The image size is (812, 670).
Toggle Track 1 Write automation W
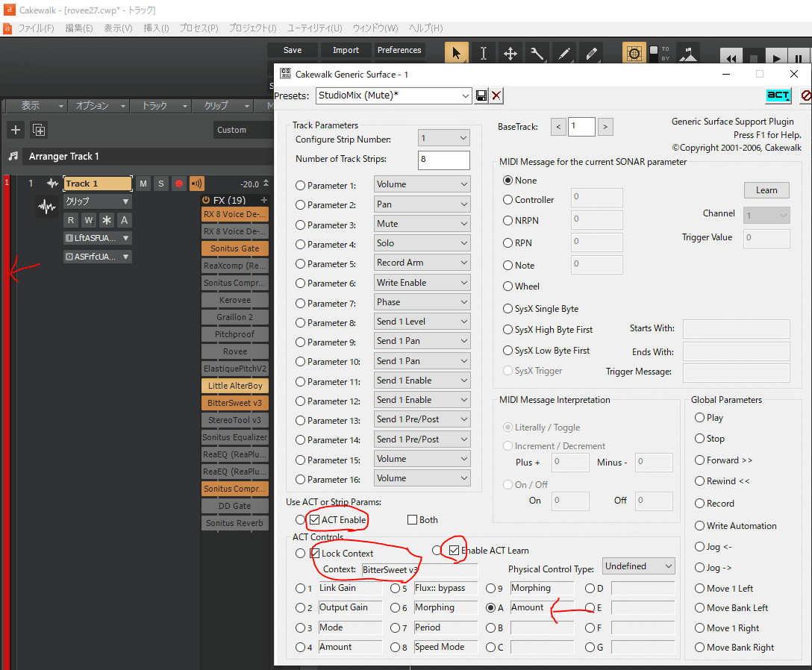pos(89,220)
